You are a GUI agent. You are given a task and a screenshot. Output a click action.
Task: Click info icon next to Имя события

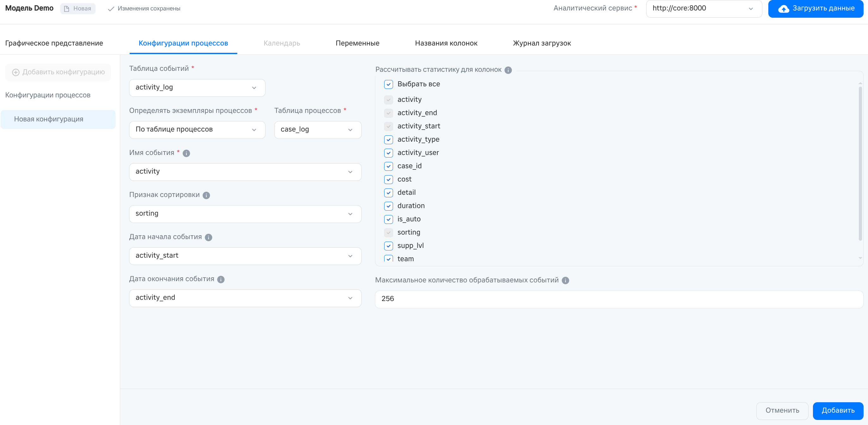coord(186,153)
